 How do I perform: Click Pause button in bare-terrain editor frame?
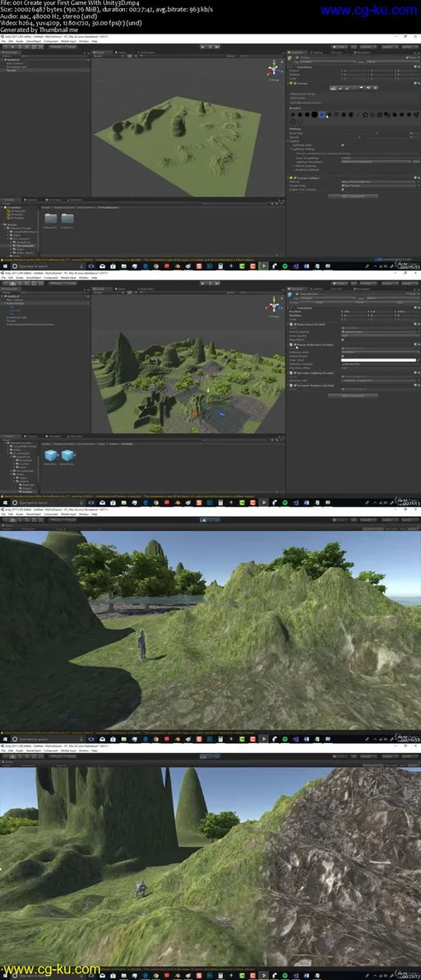click(x=210, y=47)
